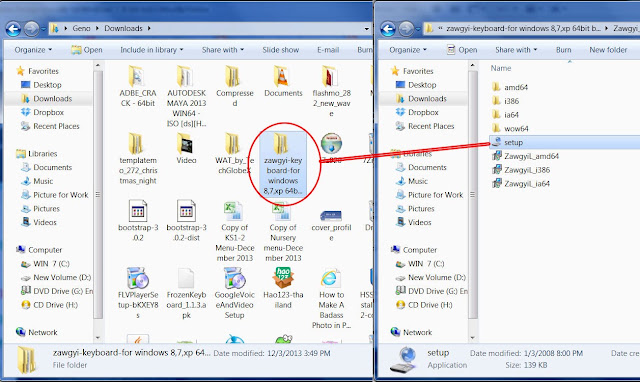
Task: Open Music library in right window sidebar
Action: tap(412, 181)
